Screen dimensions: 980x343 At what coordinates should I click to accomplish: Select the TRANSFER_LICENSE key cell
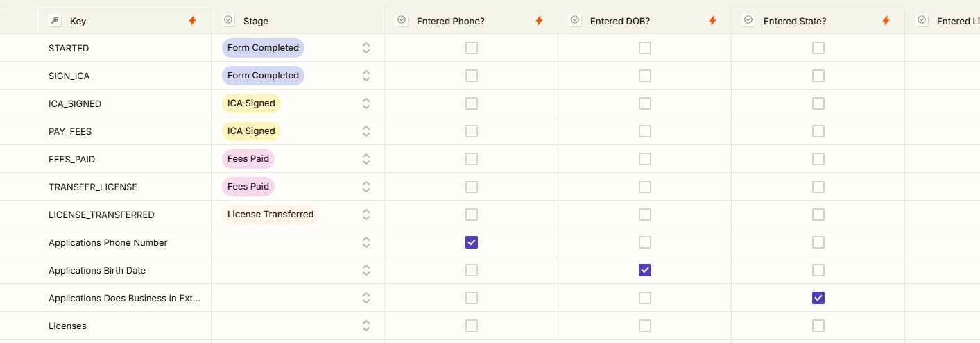pyautogui.click(x=124, y=187)
